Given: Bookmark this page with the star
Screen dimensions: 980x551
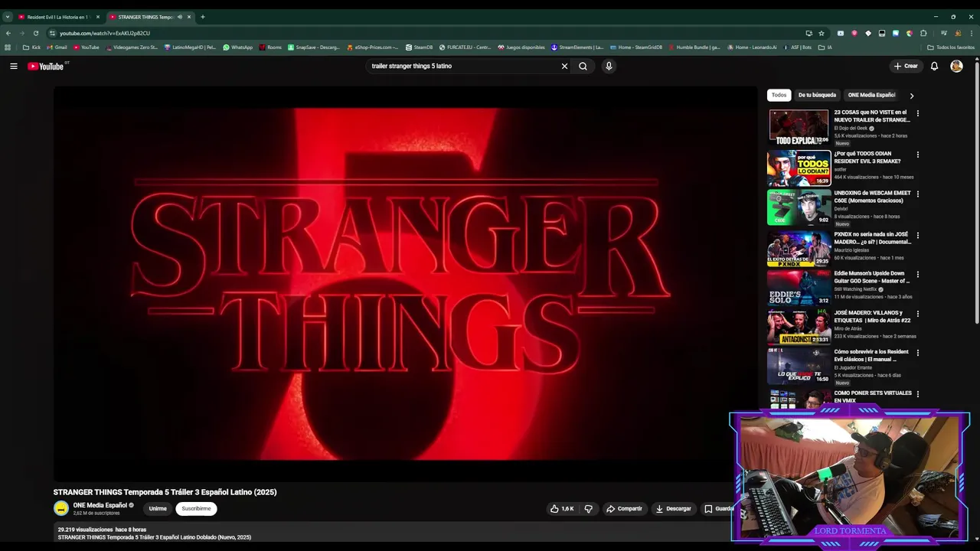Looking at the screenshot, I should [822, 33].
